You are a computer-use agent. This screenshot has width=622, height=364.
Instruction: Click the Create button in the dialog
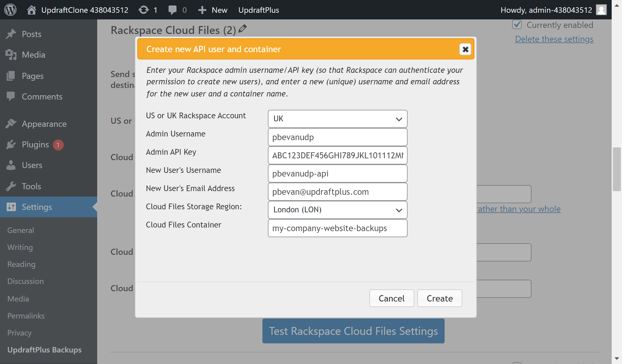[x=439, y=298]
